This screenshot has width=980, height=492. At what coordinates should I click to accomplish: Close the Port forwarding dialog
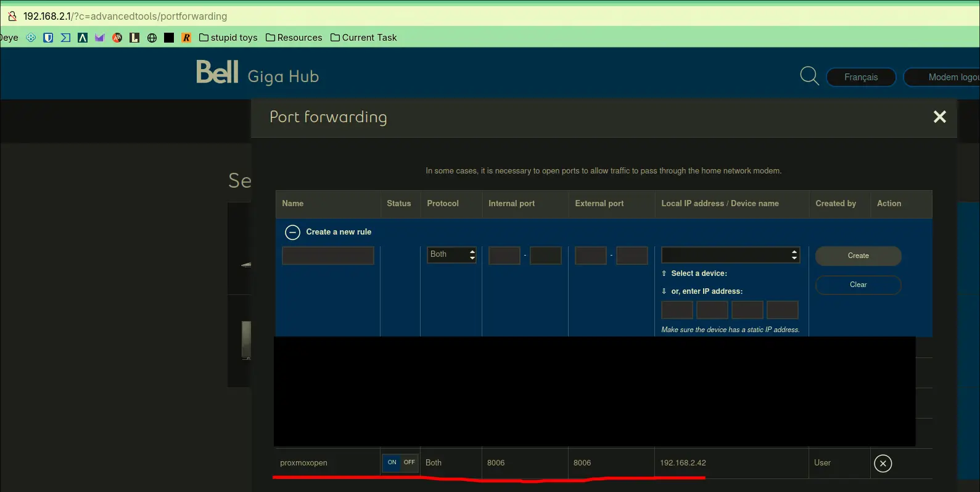tap(939, 117)
